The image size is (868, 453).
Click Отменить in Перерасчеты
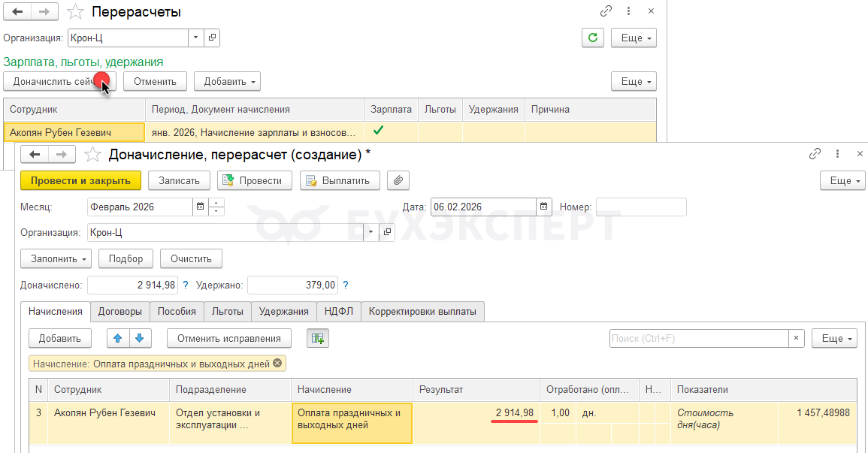click(x=155, y=81)
